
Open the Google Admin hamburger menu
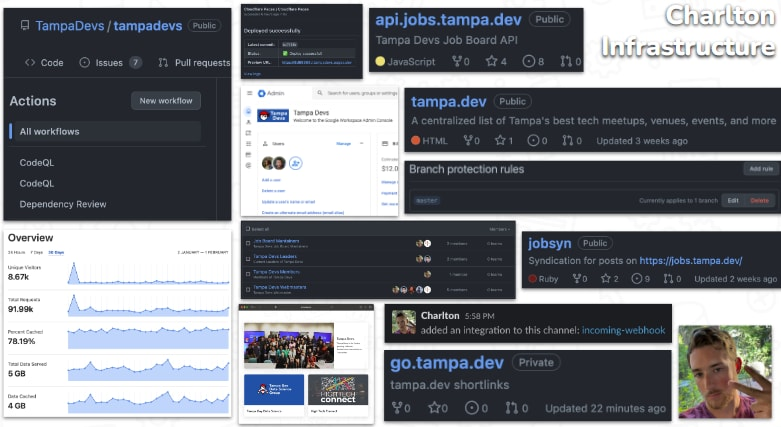click(x=249, y=93)
